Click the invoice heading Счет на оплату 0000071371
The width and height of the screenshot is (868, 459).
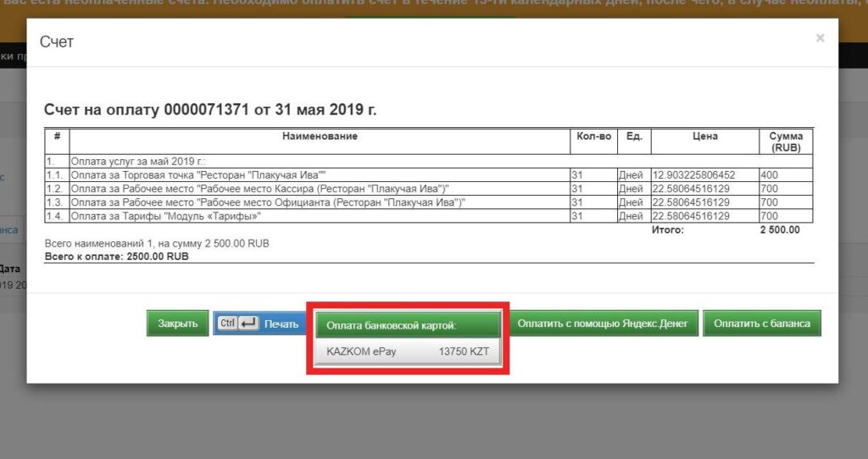coord(210,110)
